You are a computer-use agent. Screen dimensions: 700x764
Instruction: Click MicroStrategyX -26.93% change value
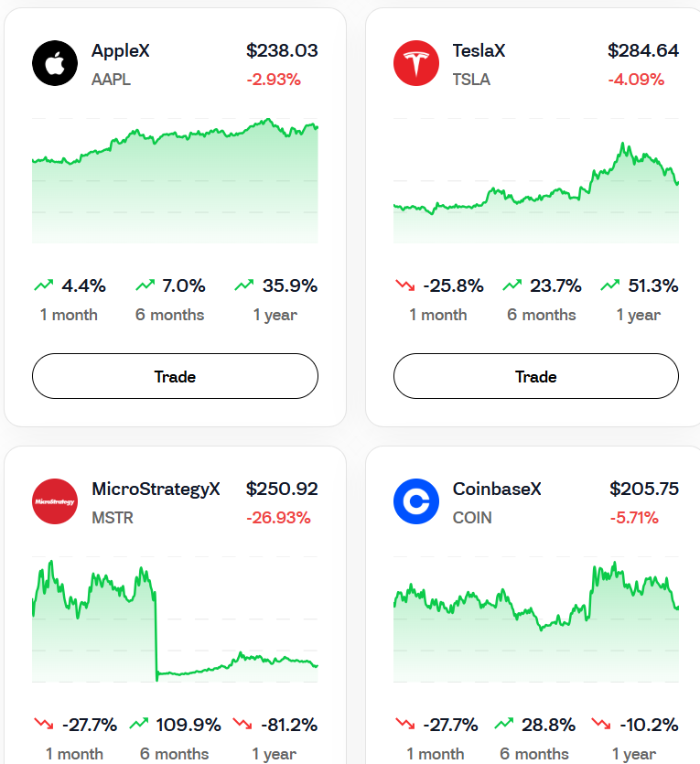pos(278,518)
